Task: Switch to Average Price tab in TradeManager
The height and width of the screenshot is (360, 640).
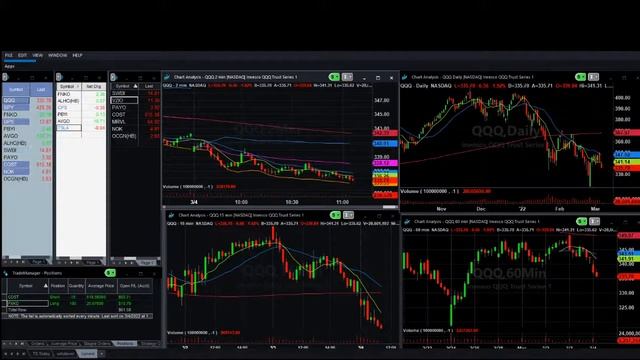Action: click(x=64, y=344)
